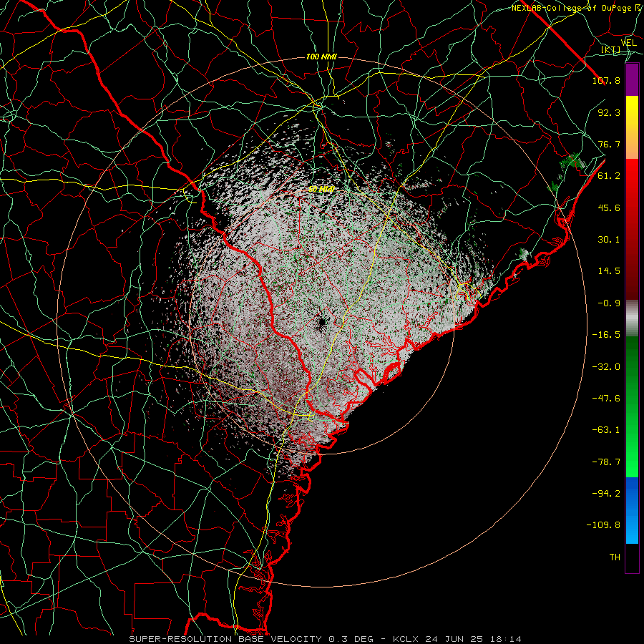This screenshot has width=644, height=644.
Task: Click the -0.9 value on velocity scale
Action: [609, 303]
